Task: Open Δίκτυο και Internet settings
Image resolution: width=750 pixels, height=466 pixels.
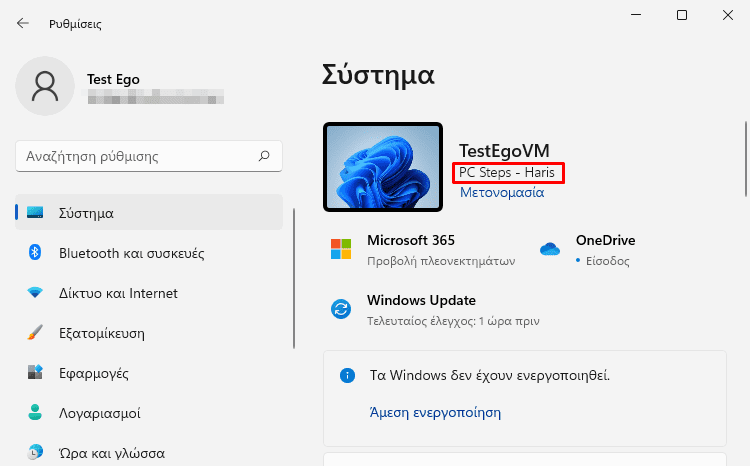Action: tap(149, 293)
